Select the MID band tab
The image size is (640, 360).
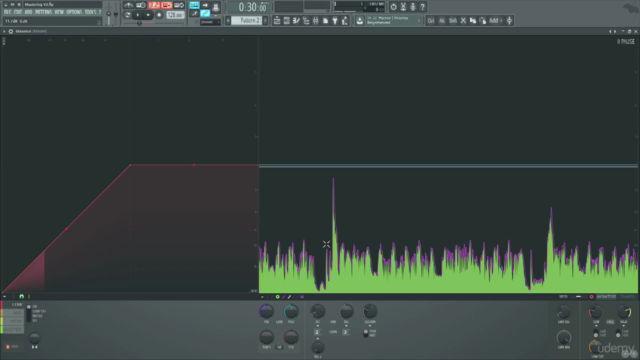click(13, 313)
